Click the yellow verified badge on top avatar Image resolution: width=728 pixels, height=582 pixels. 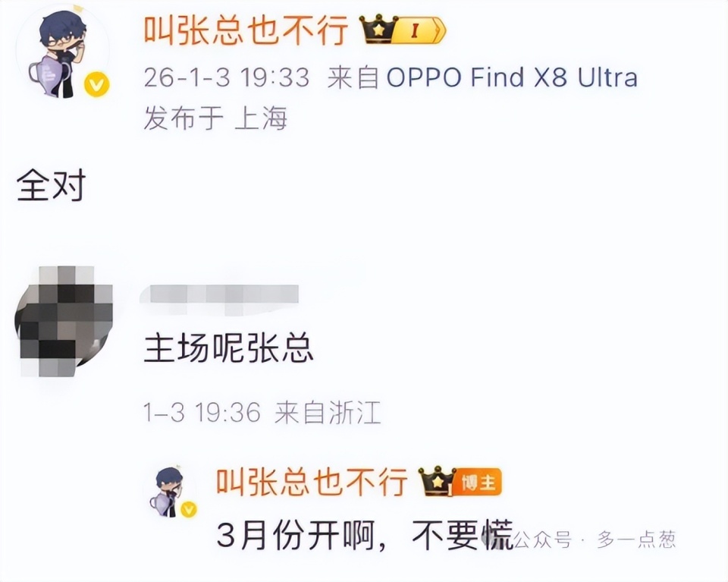coord(96,85)
